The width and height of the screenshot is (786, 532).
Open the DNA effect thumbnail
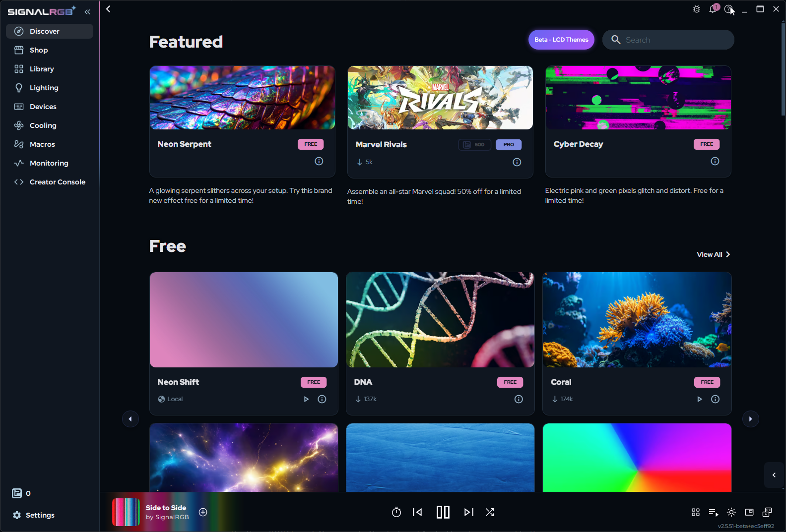point(440,320)
